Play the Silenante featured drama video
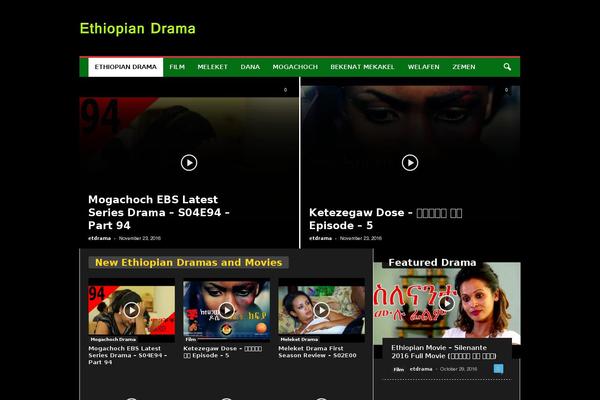 pyautogui.click(x=447, y=304)
